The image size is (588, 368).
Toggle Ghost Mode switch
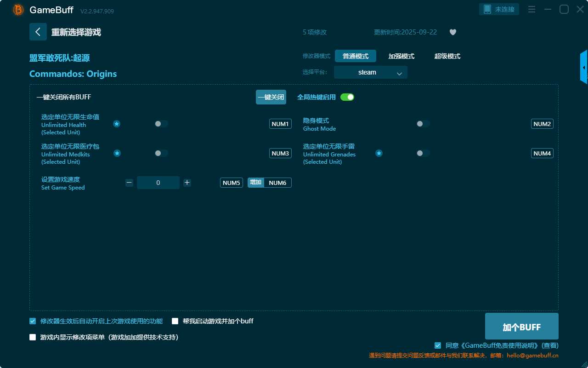pos(423,124)
